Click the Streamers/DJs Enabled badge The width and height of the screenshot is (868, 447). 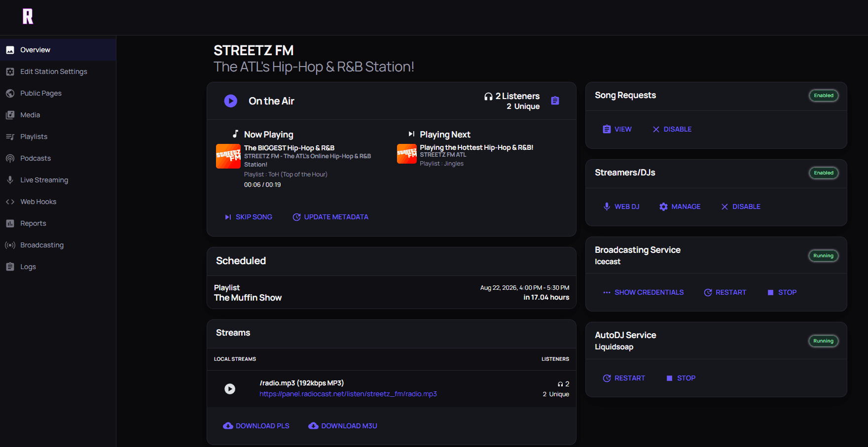pyautogui.click(x=824, y=173)
